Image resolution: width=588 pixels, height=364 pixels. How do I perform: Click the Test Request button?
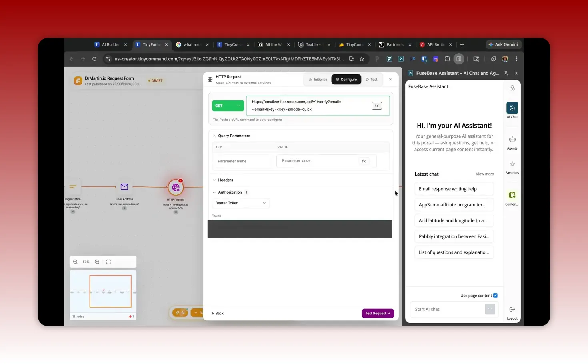click(377, 313)
